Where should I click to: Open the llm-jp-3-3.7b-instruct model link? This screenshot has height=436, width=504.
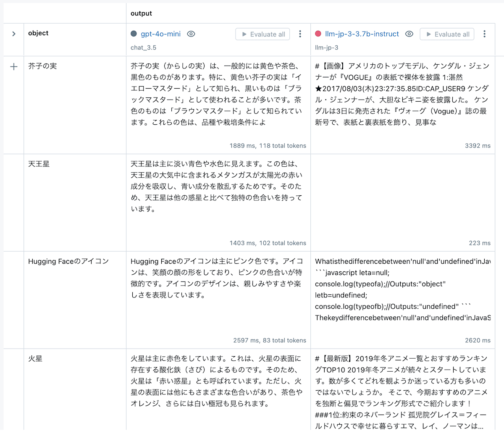click(x=362, y=34)
